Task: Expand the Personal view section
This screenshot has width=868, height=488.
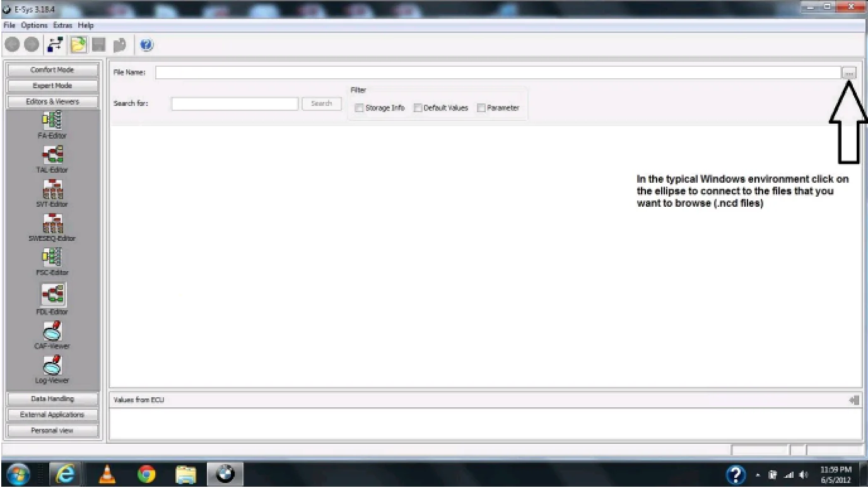Action: (x=52, y=431)
